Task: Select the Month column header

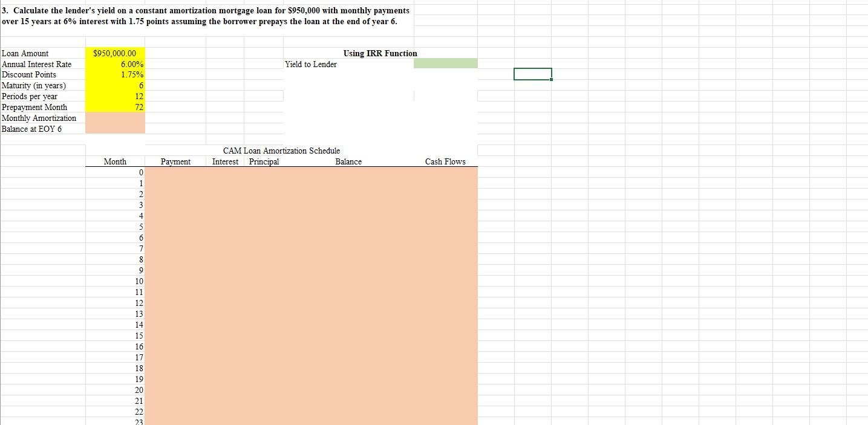Action: pos(115,161)
